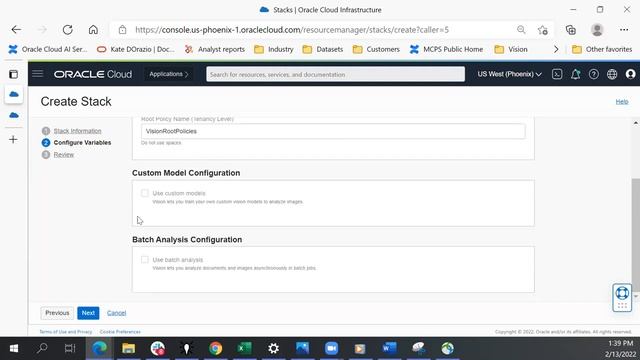Open Oracle Cloud AI Services bookmark
The height and width of the screenshot is (360, 640).
point(48,49)
